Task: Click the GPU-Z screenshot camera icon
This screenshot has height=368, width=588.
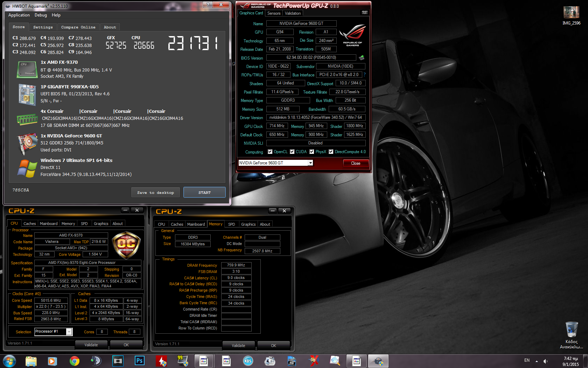Action: 364,13
